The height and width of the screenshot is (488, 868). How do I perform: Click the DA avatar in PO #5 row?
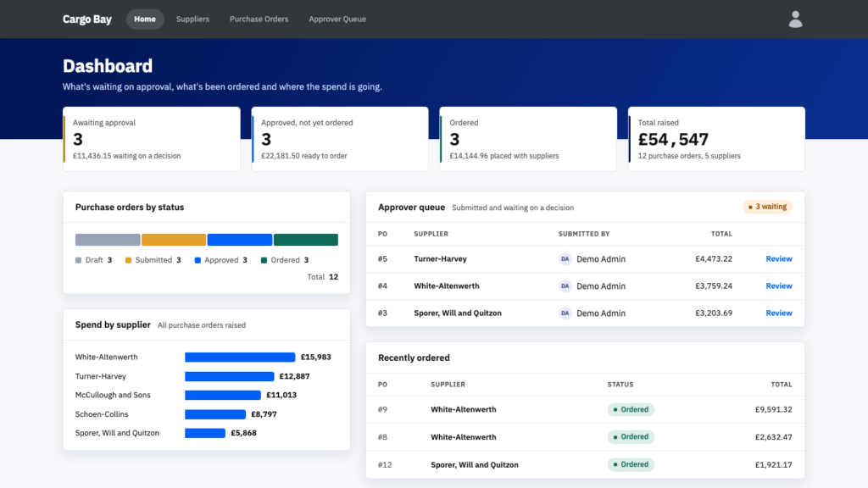click(x=565, y=259)
